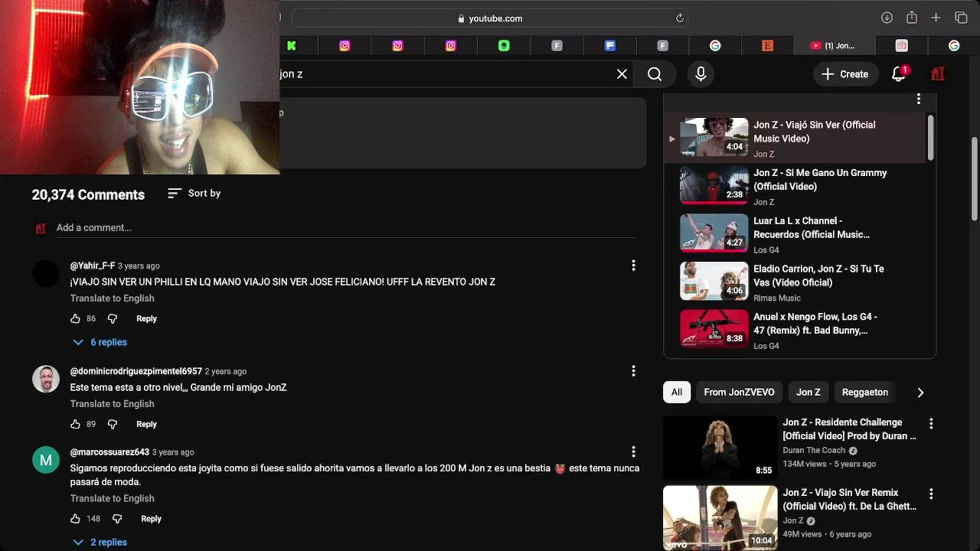Switch to the green Linktree tab
This screenshot has width=980, height=551.
coord(504,46)
